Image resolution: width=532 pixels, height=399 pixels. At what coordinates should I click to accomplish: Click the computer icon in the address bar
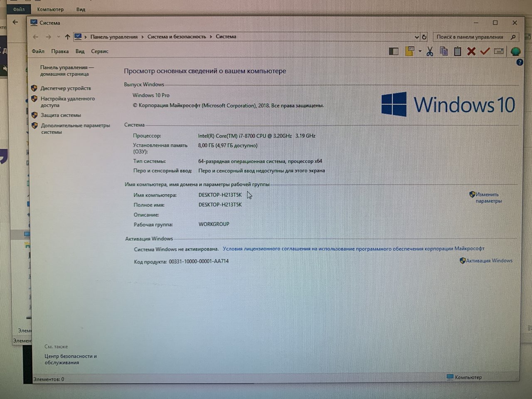click(78, 37)
